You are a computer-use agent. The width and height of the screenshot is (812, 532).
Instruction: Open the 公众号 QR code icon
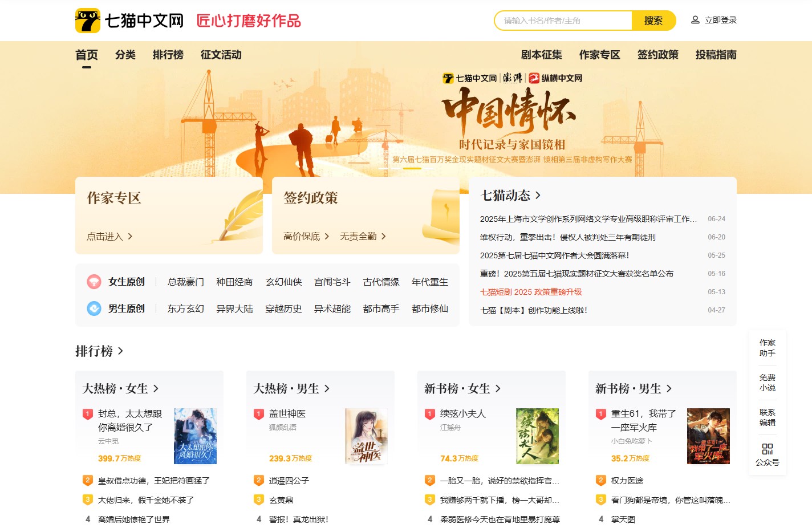768,449
